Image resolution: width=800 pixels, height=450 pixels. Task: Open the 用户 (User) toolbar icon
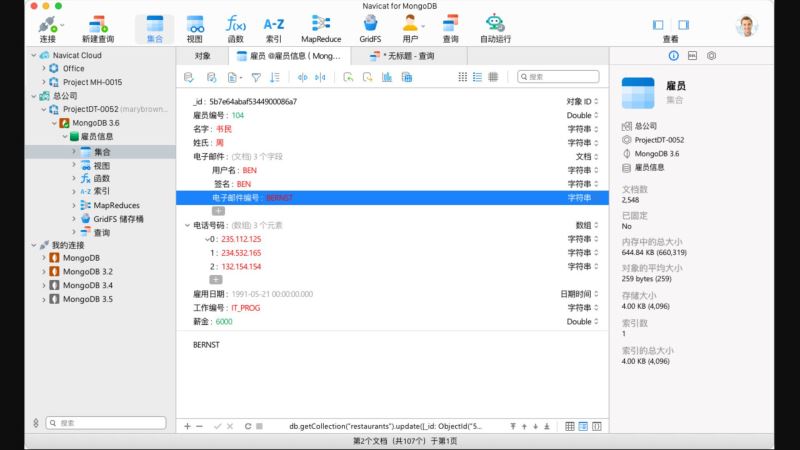[x=410, y=29]
